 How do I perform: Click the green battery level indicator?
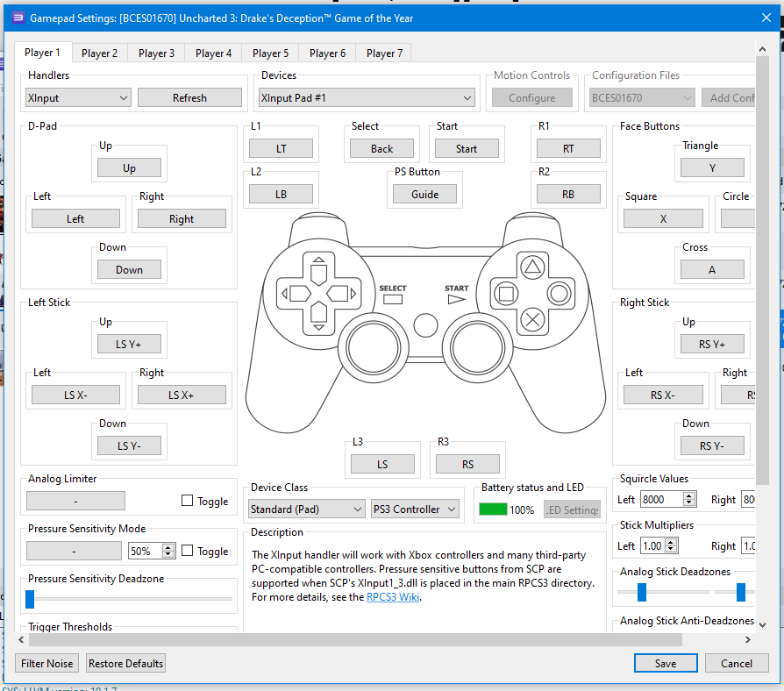tap(493, 509)
